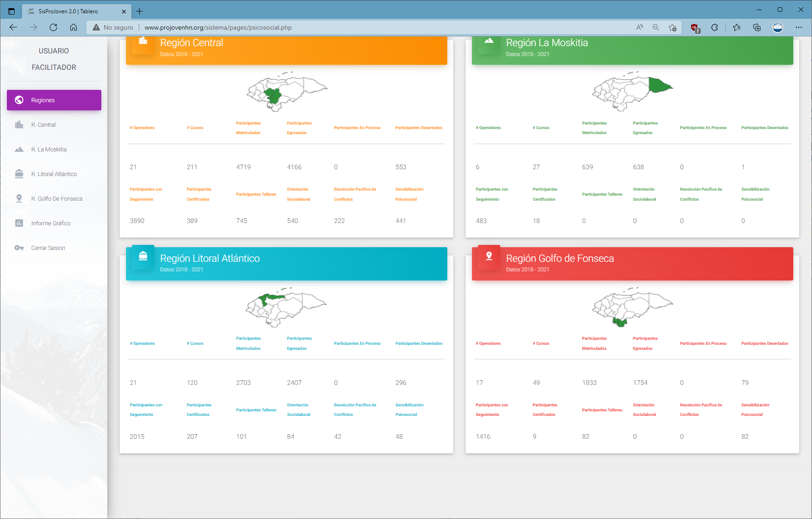This screenshot has height=519, width=812.
Task: Click value 1833 in Golfo de Fonseca
Action: pos(589,383)
